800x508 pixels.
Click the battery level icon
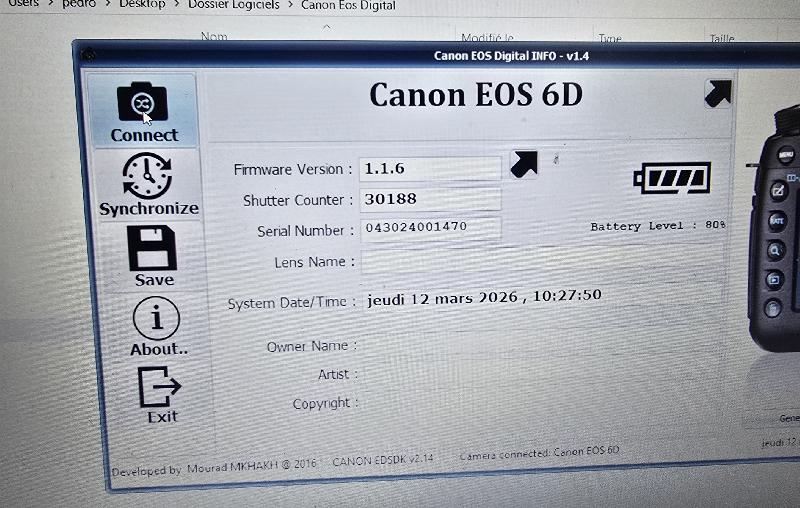coord(672,178)
